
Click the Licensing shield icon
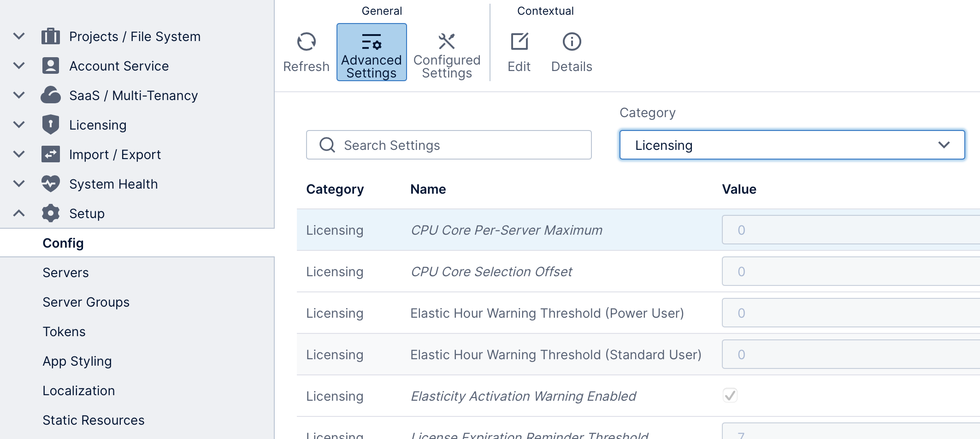tap(51, 124)
